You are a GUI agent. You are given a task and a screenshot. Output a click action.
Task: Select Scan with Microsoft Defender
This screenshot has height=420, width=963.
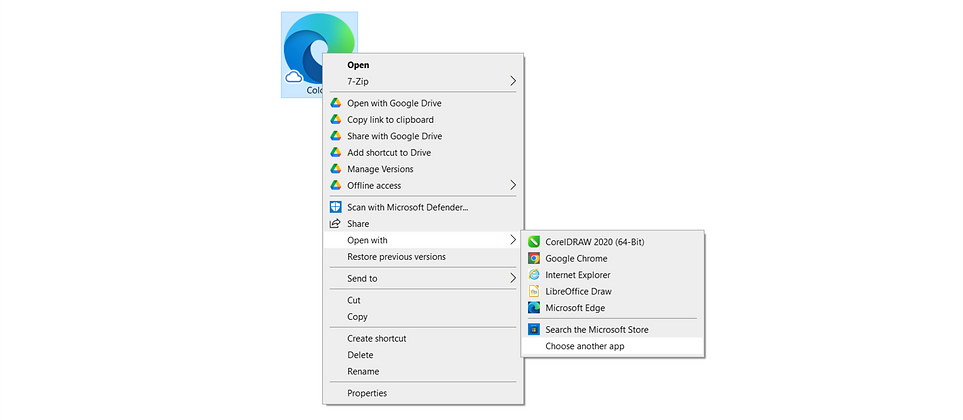click(423, 207)
